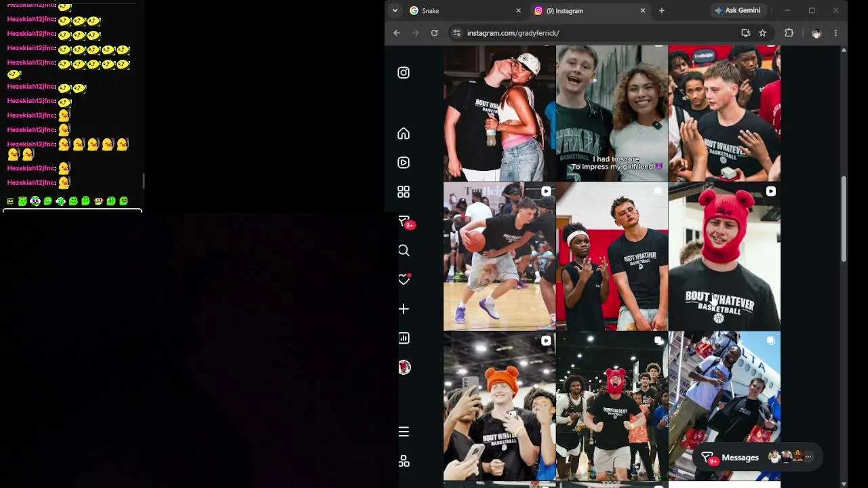The image size is (868, 488).
Task: Open the red mask post on the court
Action: (612, 406)
